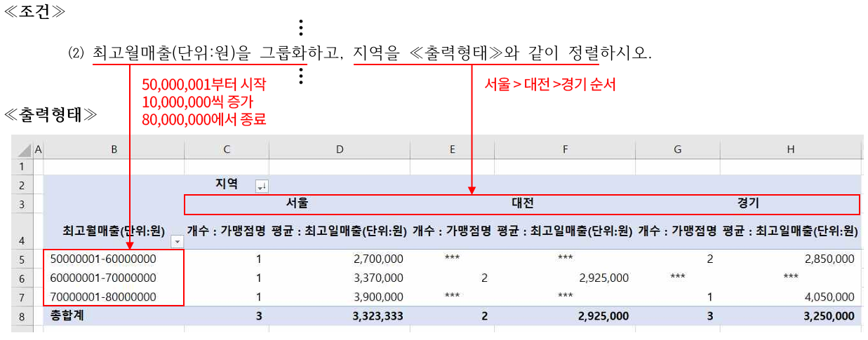The height and width of the screenshot is (340, 868).
Task: Select row 1 header
Action: click(x=22, y=166)
